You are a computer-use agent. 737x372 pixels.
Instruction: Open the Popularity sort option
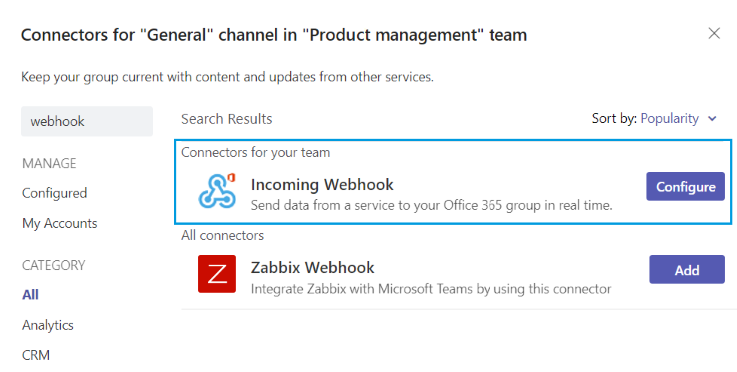coord(669,119)
